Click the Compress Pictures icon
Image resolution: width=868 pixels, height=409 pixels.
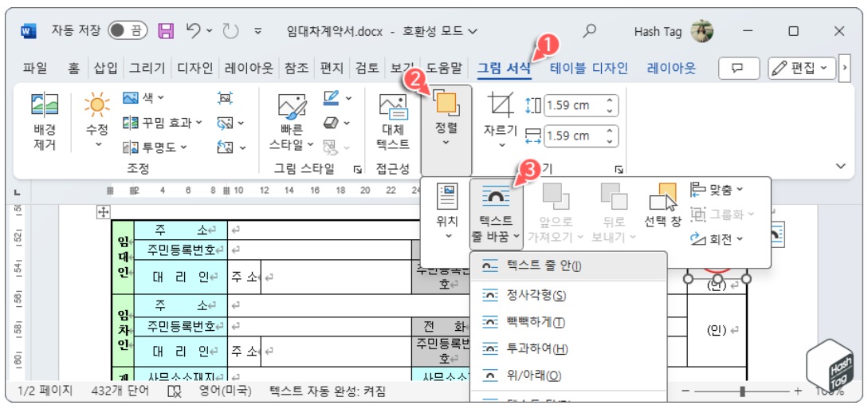[x=225, y=98]
